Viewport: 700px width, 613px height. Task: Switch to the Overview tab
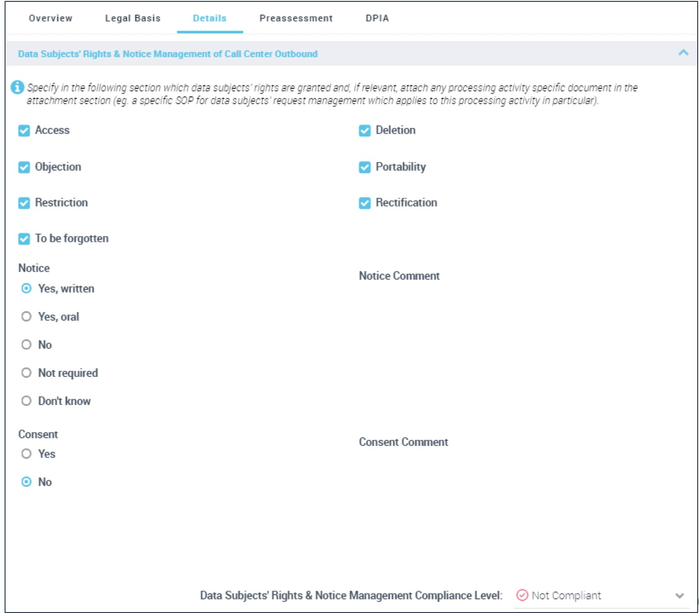tap(51, 18)
